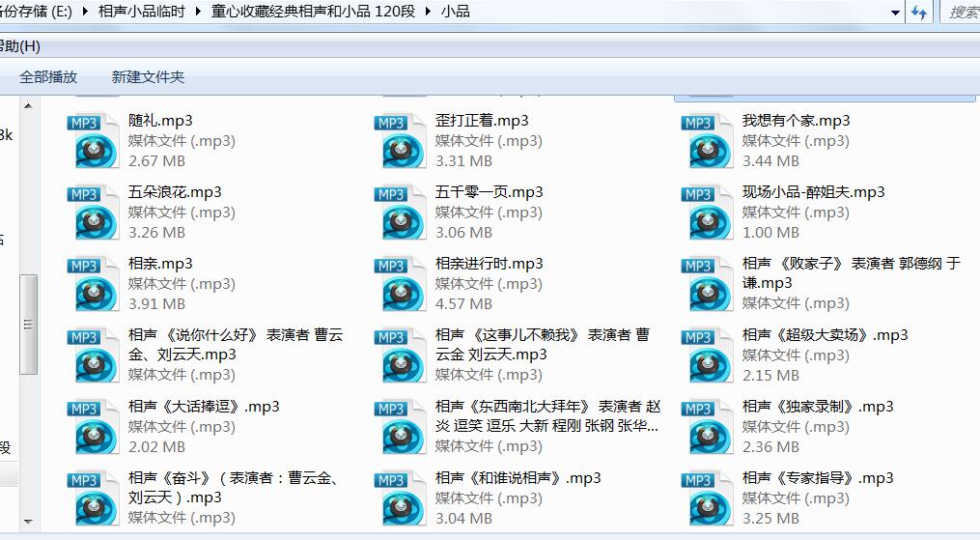This screenshot has width=980, height=540.
Task: Select the MP3 icon of 相声《说你什么好》
Action: point(93,355)
